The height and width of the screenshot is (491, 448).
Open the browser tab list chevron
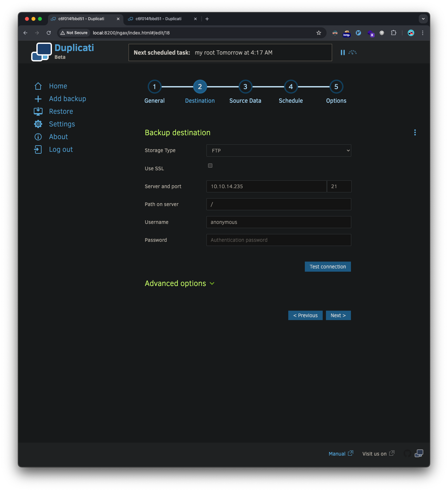point(423,19)
